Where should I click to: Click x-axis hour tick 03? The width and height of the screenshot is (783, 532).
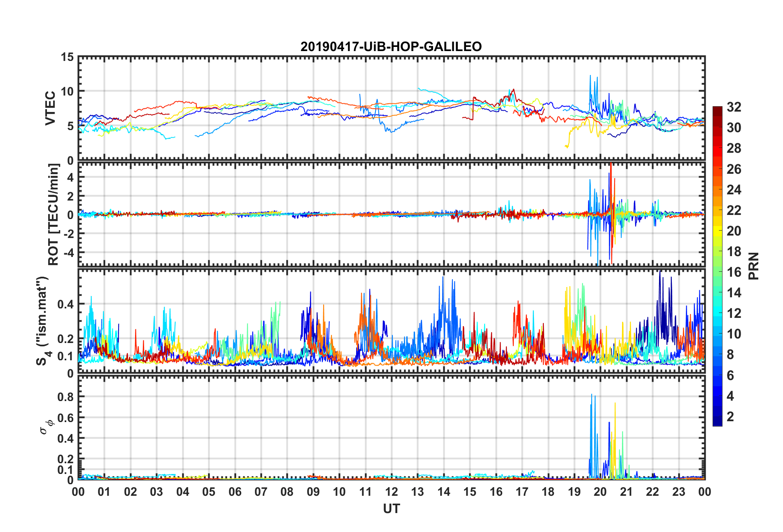[x=156, y=492]
